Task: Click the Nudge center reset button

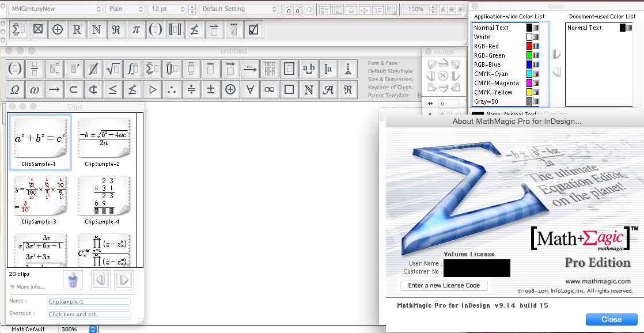Action: (443, 75)
